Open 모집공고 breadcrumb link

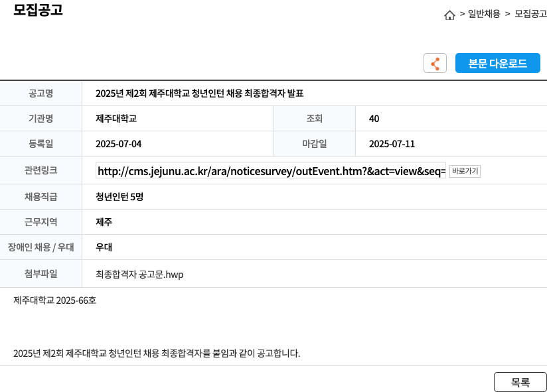click(x=530, y=13)
